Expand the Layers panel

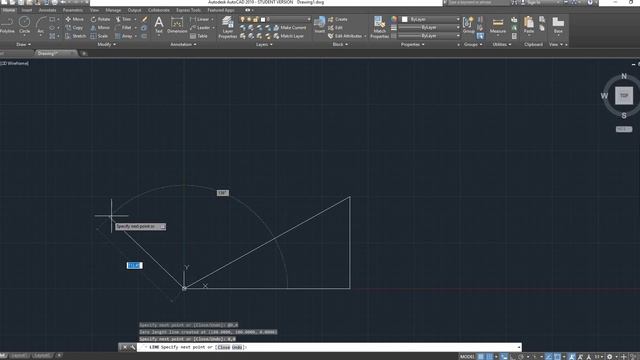tap(264, 44)
